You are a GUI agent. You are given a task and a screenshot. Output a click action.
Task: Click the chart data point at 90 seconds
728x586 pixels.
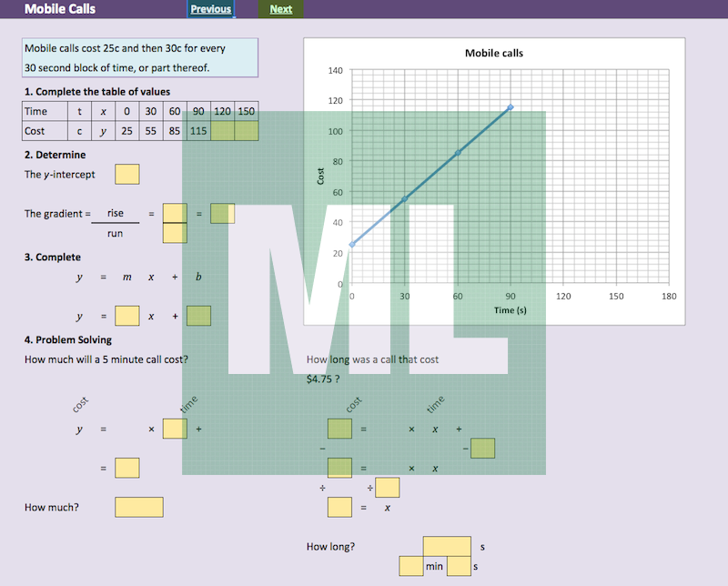[x=511, y=107]
